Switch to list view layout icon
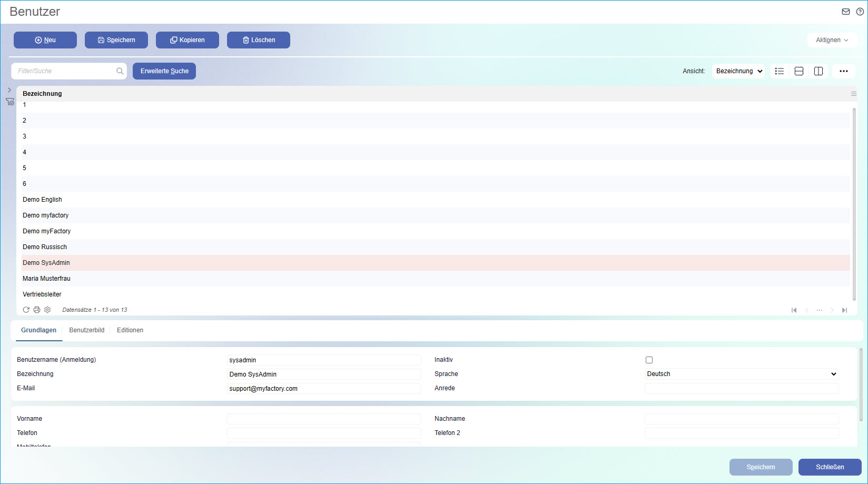The height and width of the screenshot is (484, 868). tap(780, 71)
